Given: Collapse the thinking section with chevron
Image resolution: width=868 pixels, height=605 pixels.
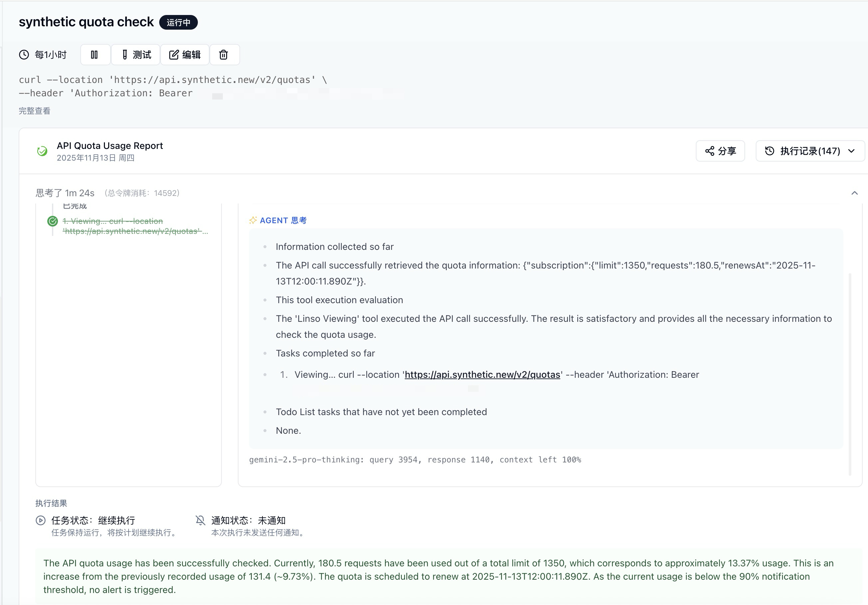Looking at the screenshot, I should point(854,193).
